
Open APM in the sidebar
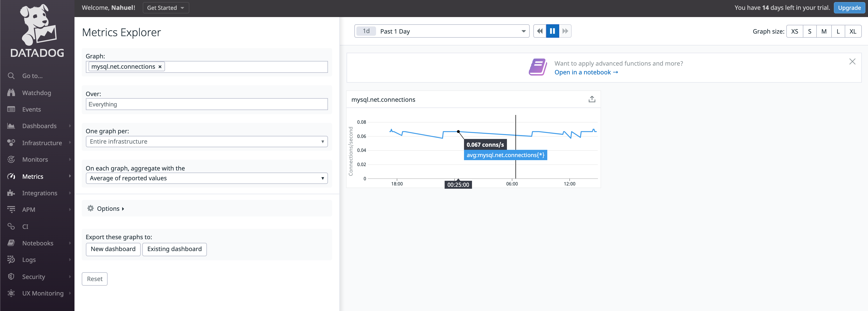(x=29, y=210)
